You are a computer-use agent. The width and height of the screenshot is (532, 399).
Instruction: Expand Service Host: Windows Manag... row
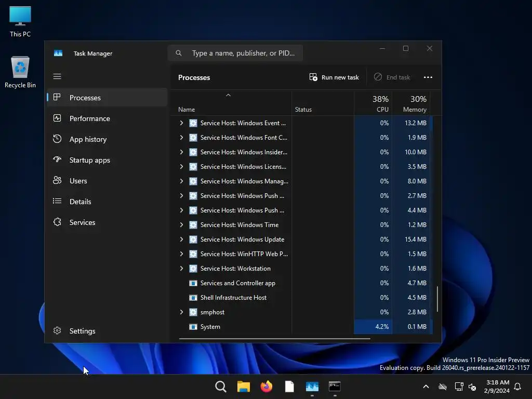181,181
